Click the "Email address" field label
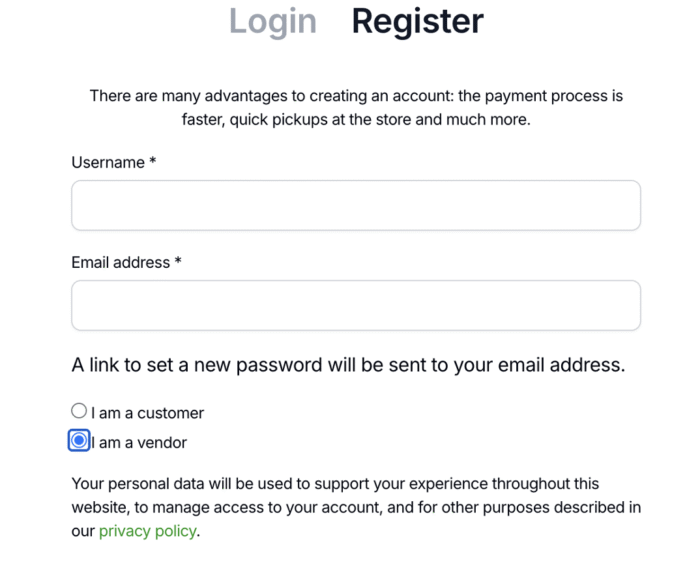This screenshot has height=567, width=700. click(120, 262)
